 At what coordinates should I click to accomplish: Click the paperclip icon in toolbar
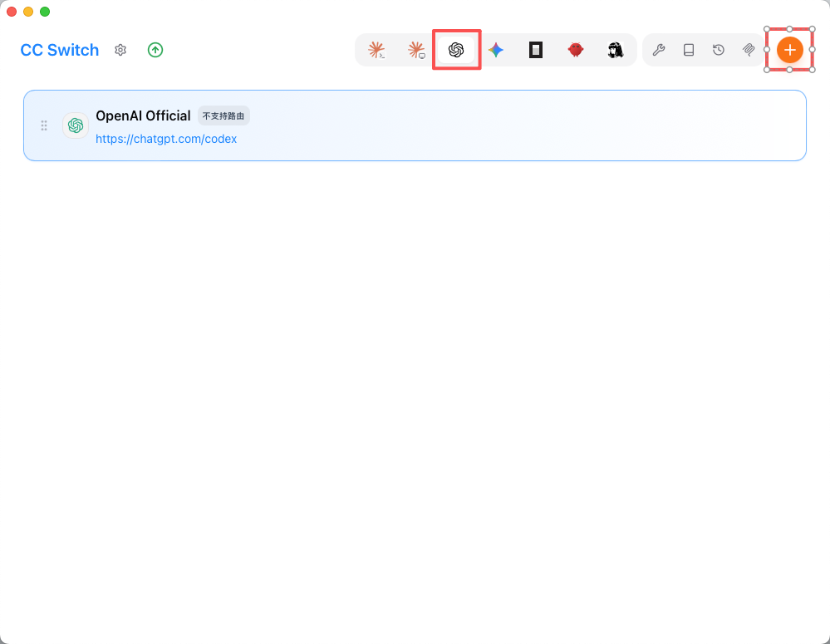[x=749, y=50]
